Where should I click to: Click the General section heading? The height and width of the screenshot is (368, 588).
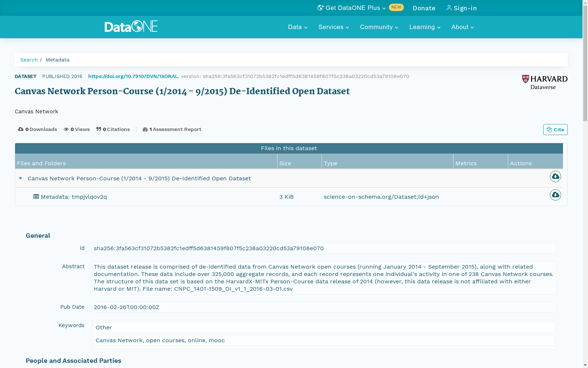coord(38,236)
